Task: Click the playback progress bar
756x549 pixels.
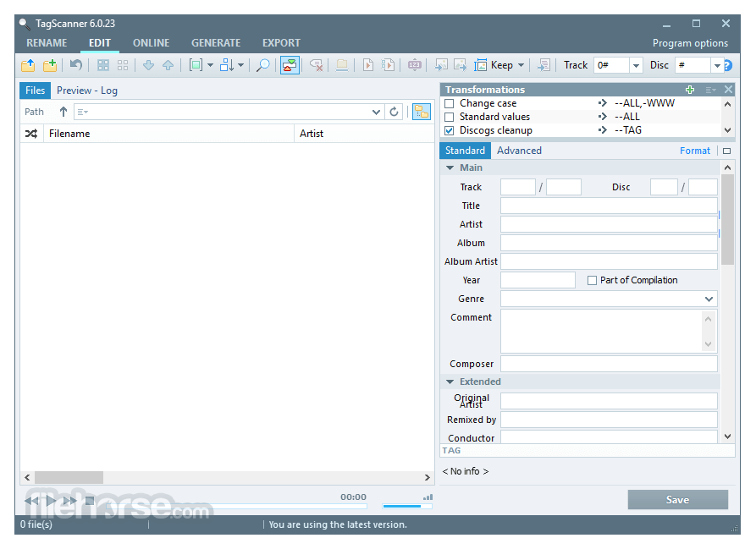Action: pos(236,506)
